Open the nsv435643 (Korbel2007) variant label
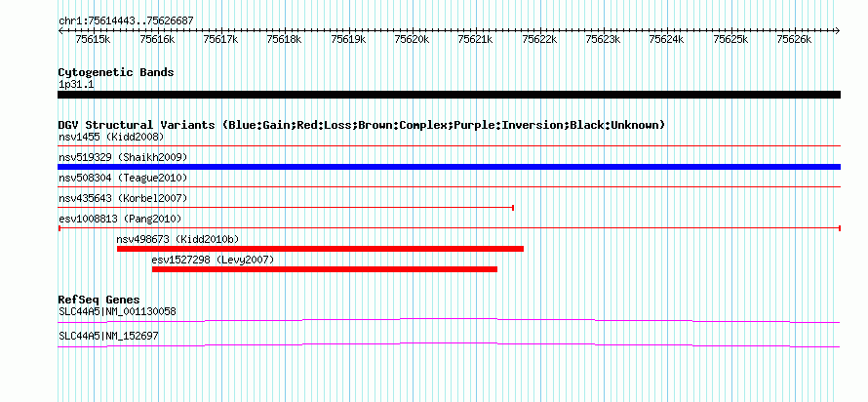This screenshot has height=402, width=868. (x=123, y=198)
